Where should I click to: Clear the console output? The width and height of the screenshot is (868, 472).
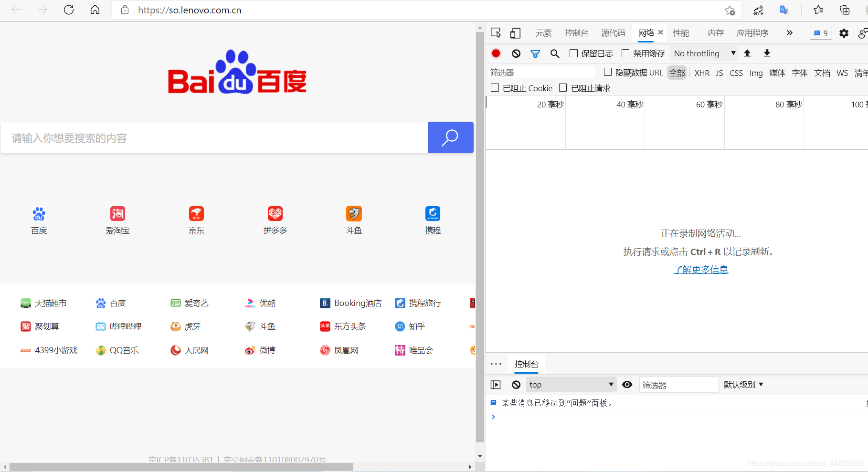516,385
